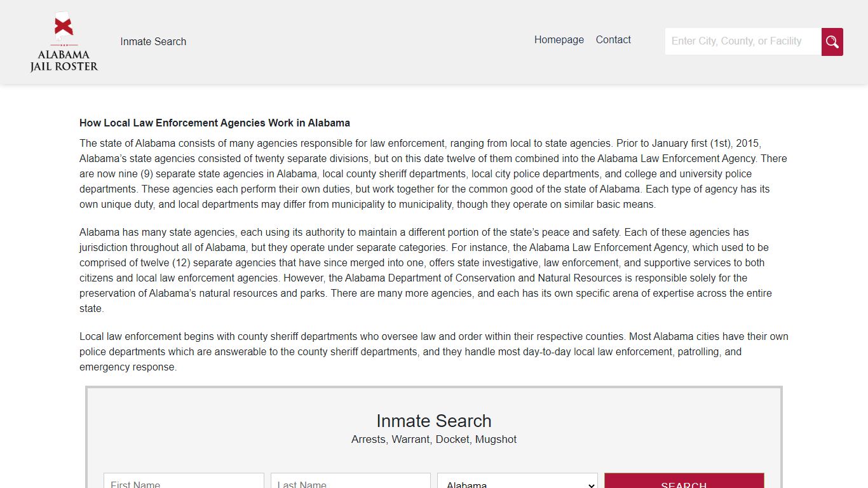Image resolution: width=868 pixels, height=488 pixels.
Task: Click the paragraph starting 'The state of Alabama consists'
Action: 434,173
